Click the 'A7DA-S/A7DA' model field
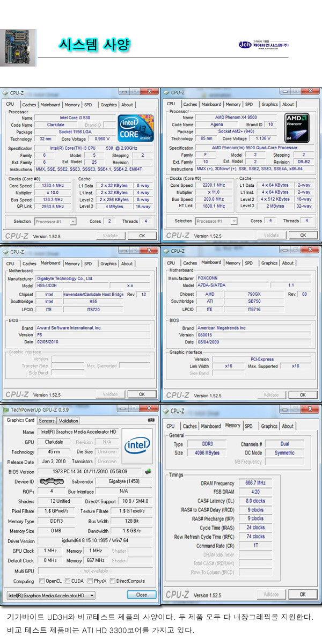 233,286
